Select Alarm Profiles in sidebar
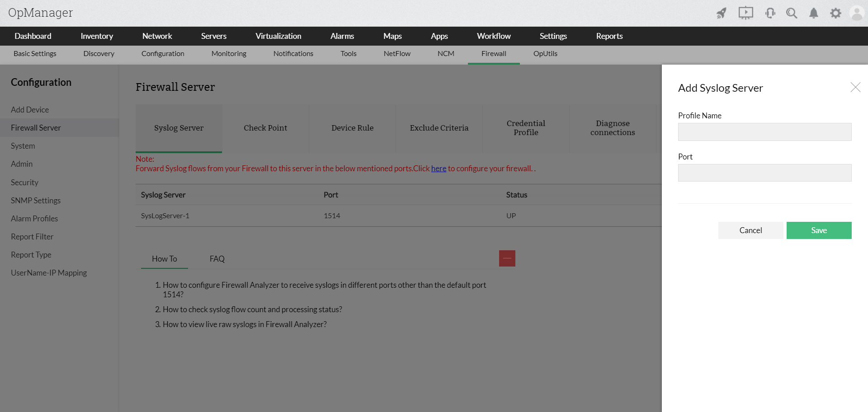Screen dimensions: 868x412 (34, 219)
